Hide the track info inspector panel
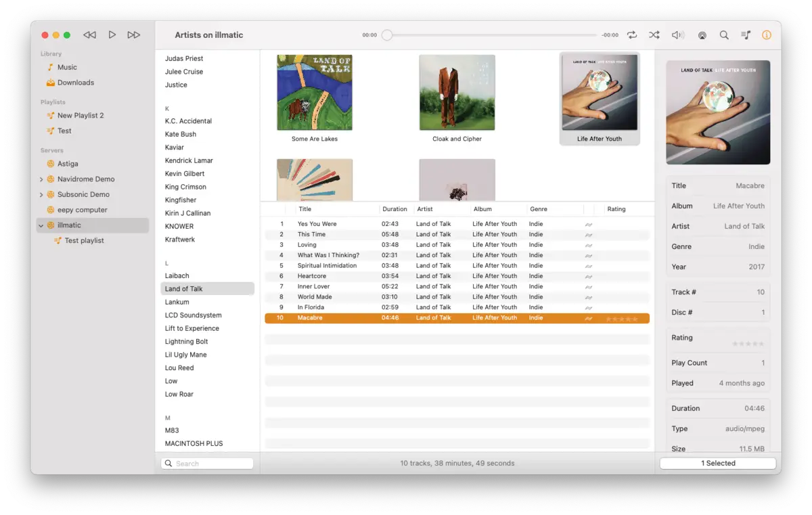Viewport: 812px width, 515px height. 767,35
